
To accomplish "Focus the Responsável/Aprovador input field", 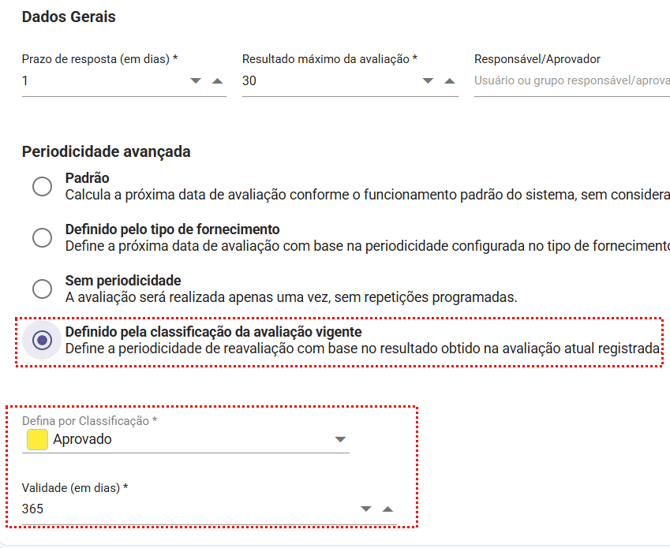I will pos(570,80).
